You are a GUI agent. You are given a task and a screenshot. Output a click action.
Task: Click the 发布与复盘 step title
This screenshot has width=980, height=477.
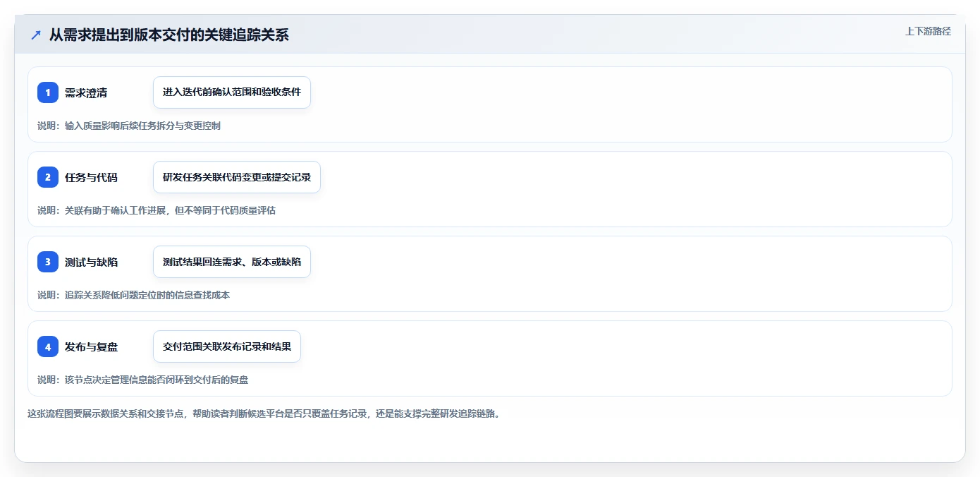[x=91, y=346]
